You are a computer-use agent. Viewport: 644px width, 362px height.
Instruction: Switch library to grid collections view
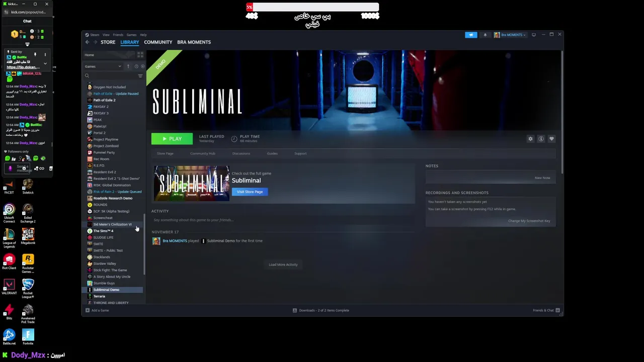point(140,55)
